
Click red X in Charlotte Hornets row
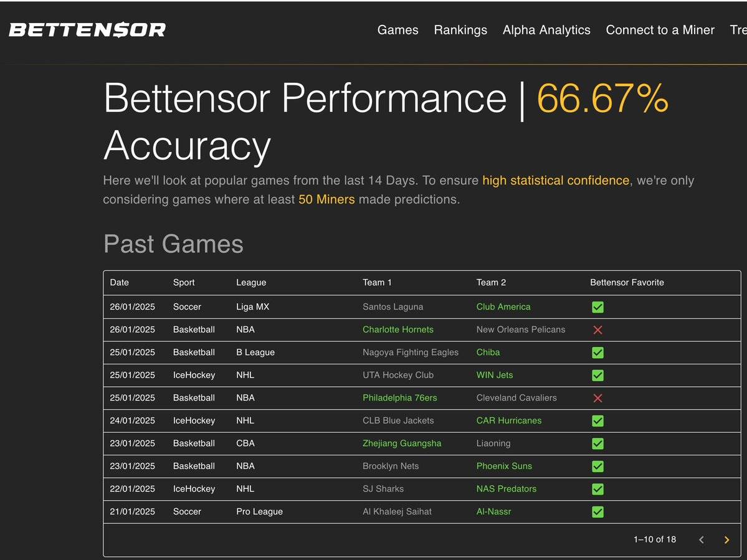click(x=597, y=330)
